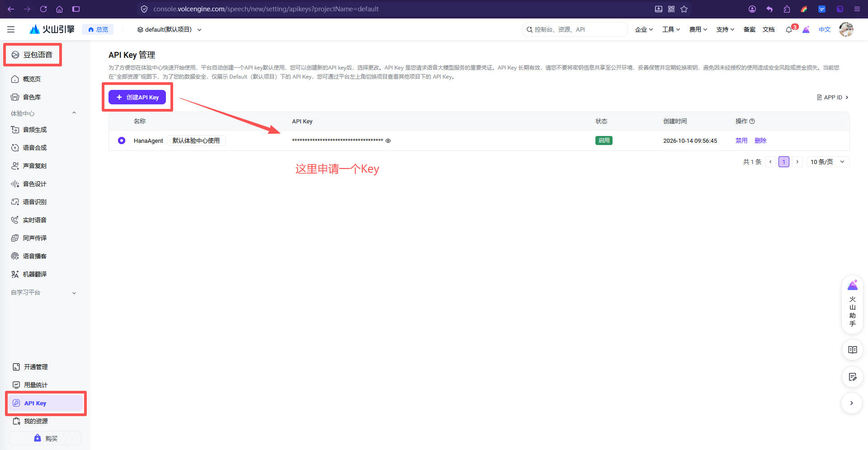Click the 创建API Key button
Viewport: 868px width, 450px height.
tap(137, 97)
